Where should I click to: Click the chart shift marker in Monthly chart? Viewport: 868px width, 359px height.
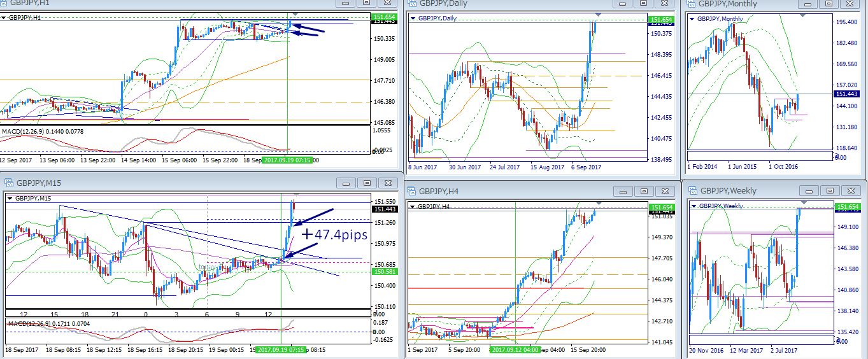pyautogui.click(x=802, y=15)
